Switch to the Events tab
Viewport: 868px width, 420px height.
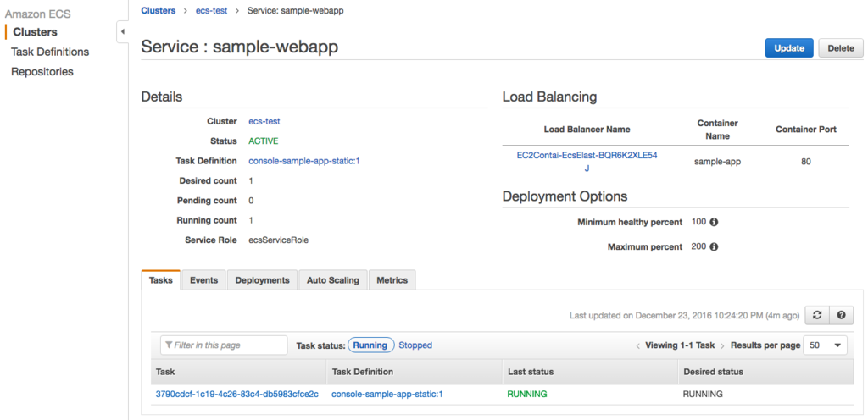pos(203,280)
